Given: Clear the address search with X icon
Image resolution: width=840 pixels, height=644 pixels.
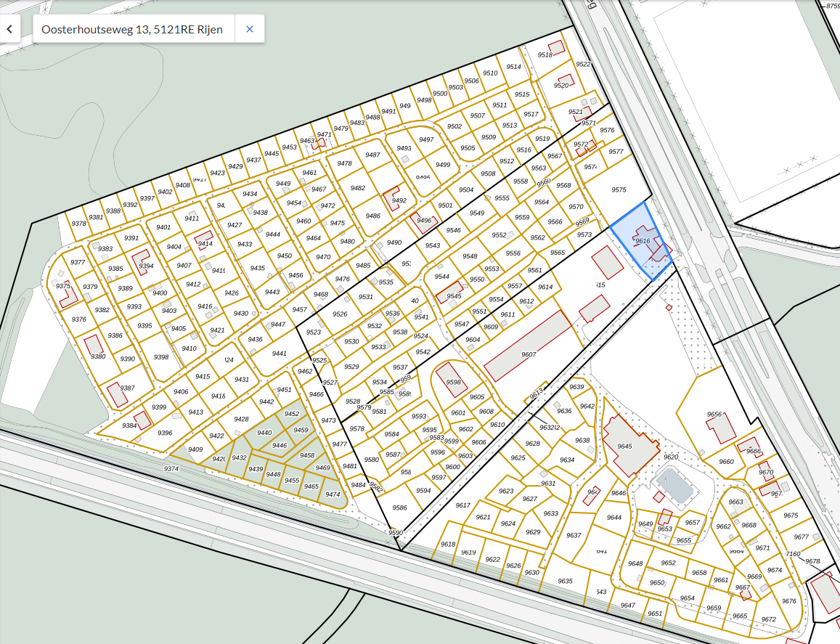Looking at the screenshot, I should (x=250, y=29).
